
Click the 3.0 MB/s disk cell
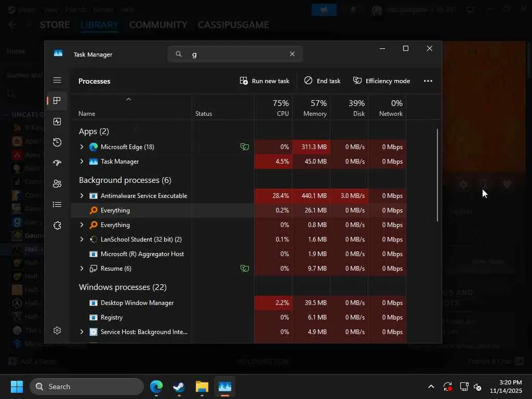[x=349, y=196]
